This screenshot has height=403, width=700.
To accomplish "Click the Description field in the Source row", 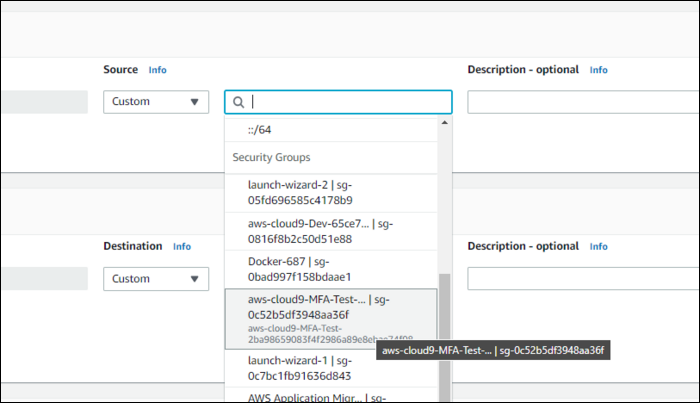I will pyautogui.click(x=583, y=102).
